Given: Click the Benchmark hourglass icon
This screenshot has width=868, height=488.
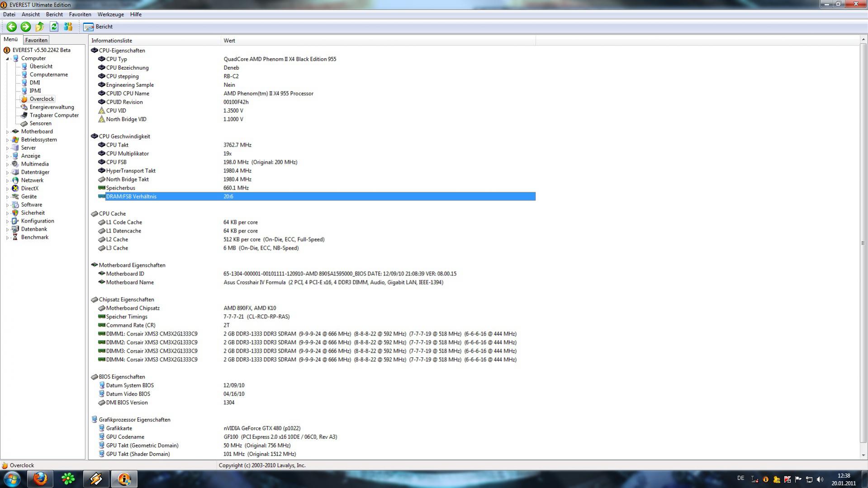Looking at the screenshot, I should [x=15, y=237].
